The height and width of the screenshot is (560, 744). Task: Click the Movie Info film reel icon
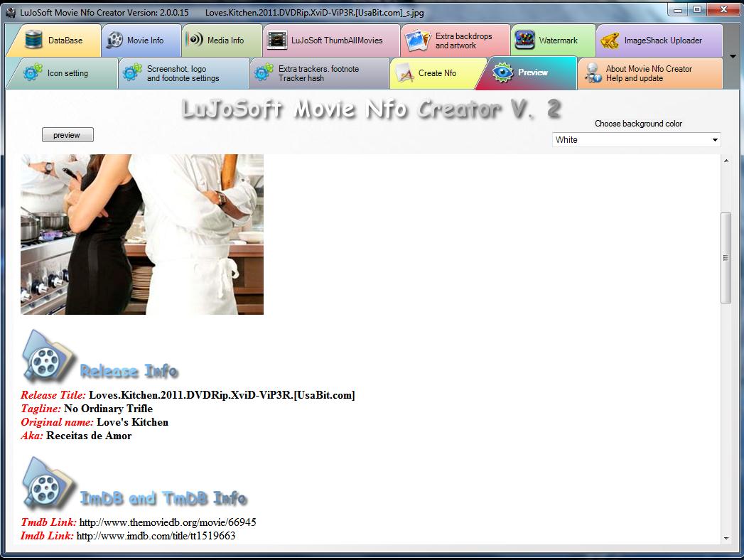tap(115, 41)
